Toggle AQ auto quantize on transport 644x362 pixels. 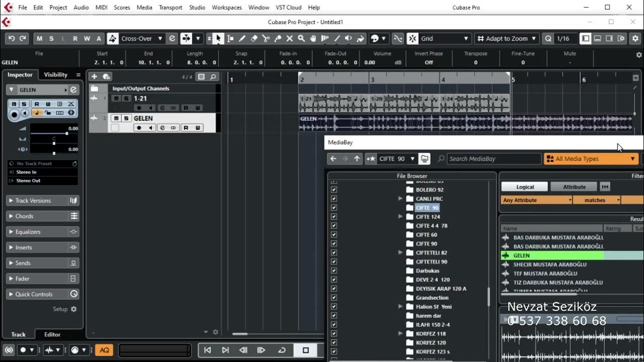[104, 350]
